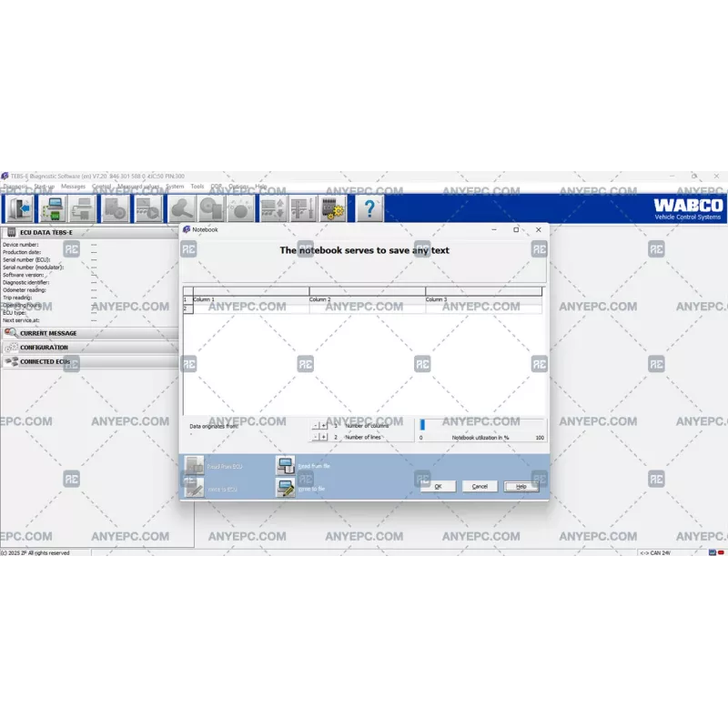The image size is (728, 728).
Task: Open the System menu
Action: (x=174, y=187)
